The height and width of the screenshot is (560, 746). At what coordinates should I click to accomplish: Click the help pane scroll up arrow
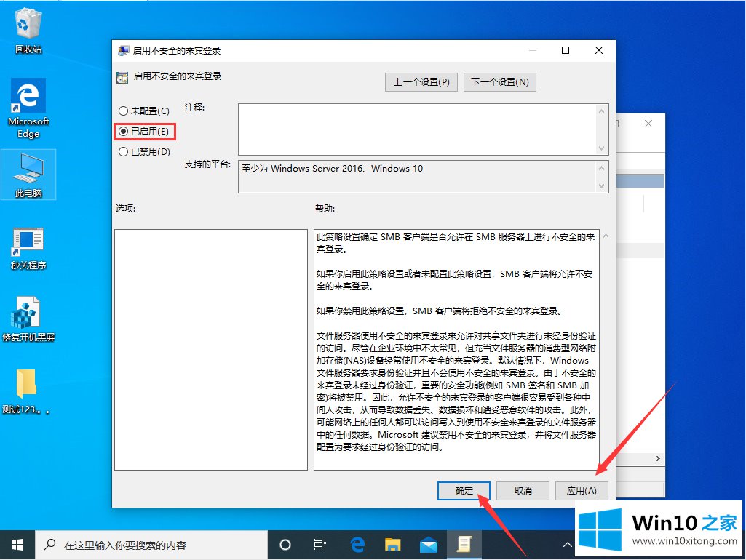tap(606, 236)
